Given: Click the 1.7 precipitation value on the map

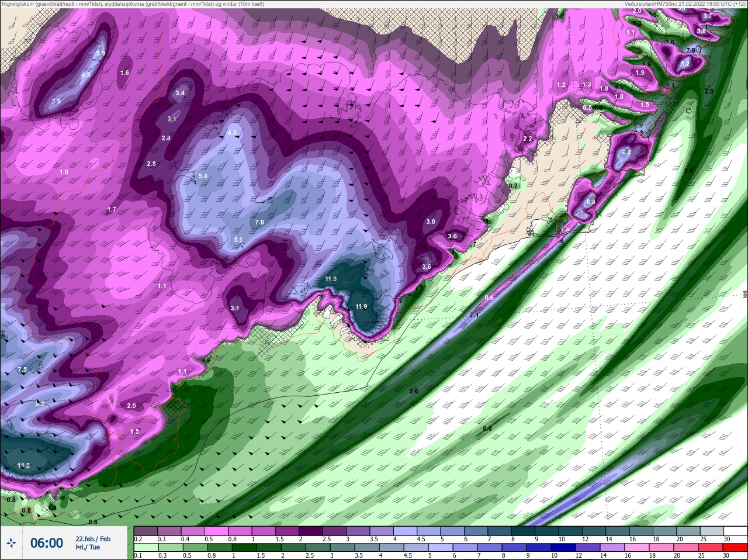Looking at the screenshot, I should [x=112, y=209].
